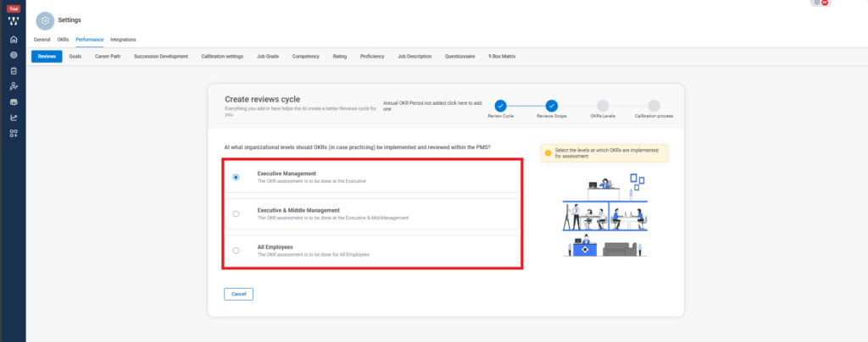Screen dimensions: 868x342
Task: Open the Succession Development sub-tab
Action: pyautogui.click(x=161, y=57)
